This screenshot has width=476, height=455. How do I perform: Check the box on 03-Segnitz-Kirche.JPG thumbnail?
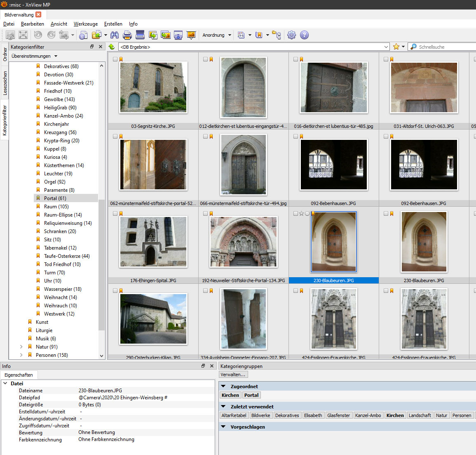(x=115, y=59)
